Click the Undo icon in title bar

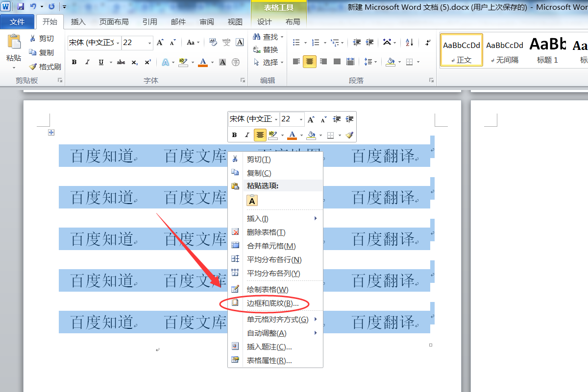click(x=33, y=7)
